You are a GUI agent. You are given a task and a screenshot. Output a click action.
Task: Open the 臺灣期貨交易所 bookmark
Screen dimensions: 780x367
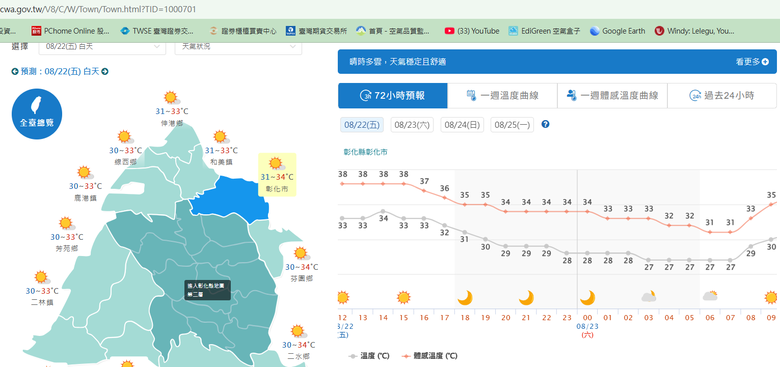point(316,31)
